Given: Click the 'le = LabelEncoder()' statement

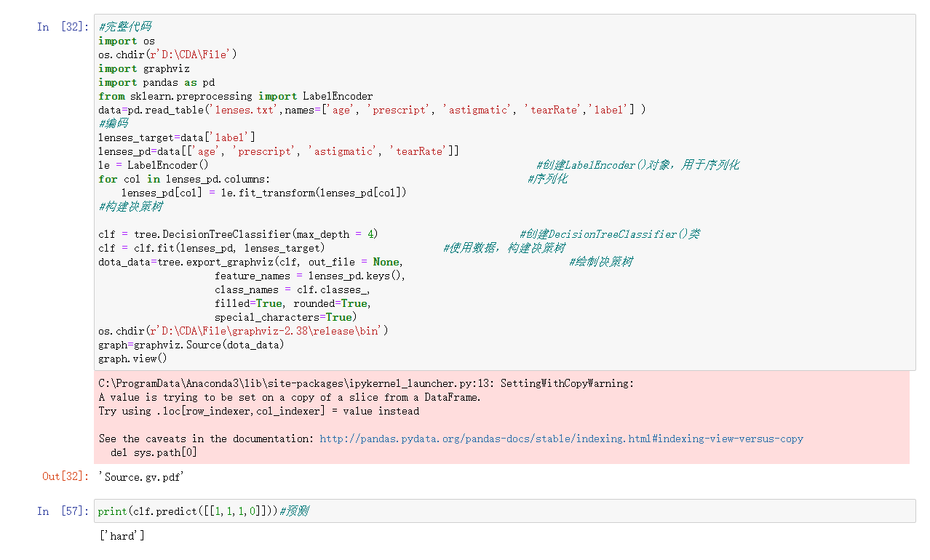Looking at the screenshot, I should coord(154,165).
